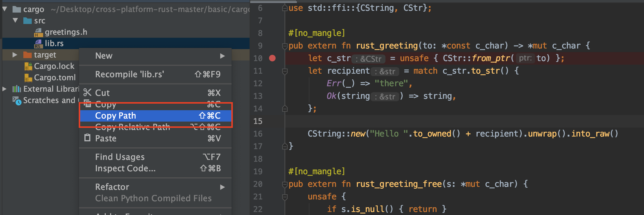Click the from_ptr method call
Screen dimensions: 644x215
click(x=491, y=58)
